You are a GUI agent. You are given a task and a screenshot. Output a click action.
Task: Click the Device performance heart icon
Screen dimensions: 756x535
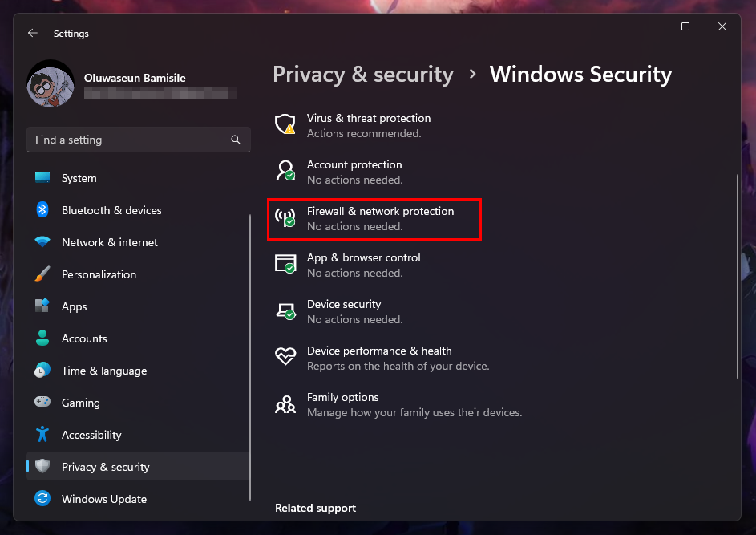tap(285, 356)
